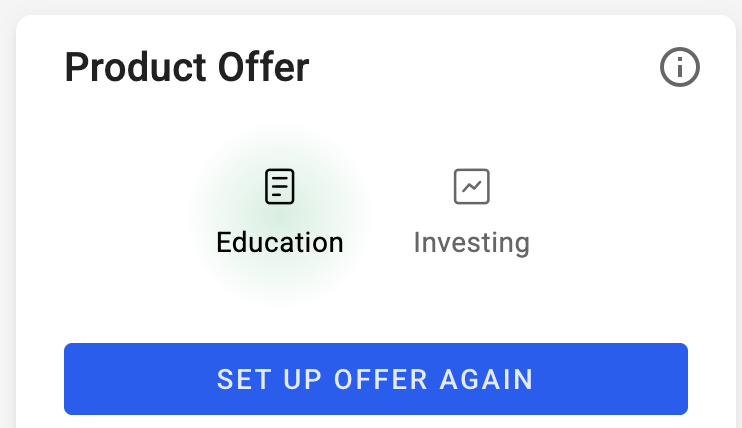Select the Investing product option

pyautogui.click(x=472, y=213)
